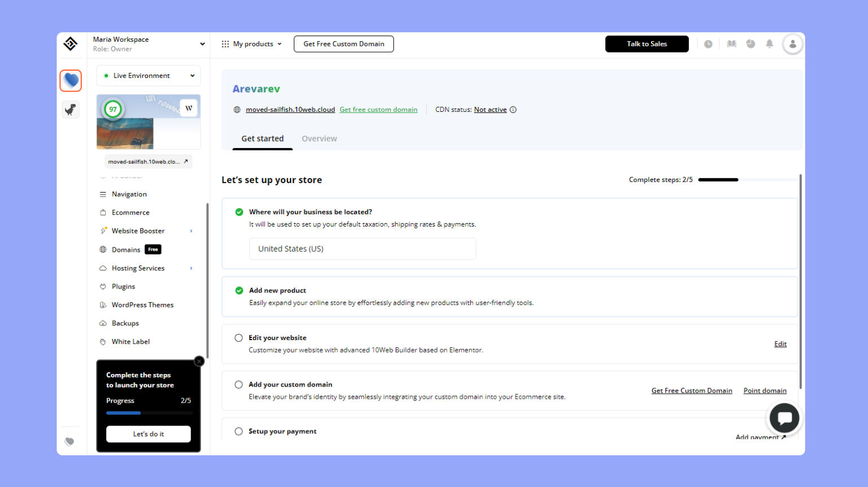
Task: Expand the Live Environment dropdown
Action: pos(148,75)
